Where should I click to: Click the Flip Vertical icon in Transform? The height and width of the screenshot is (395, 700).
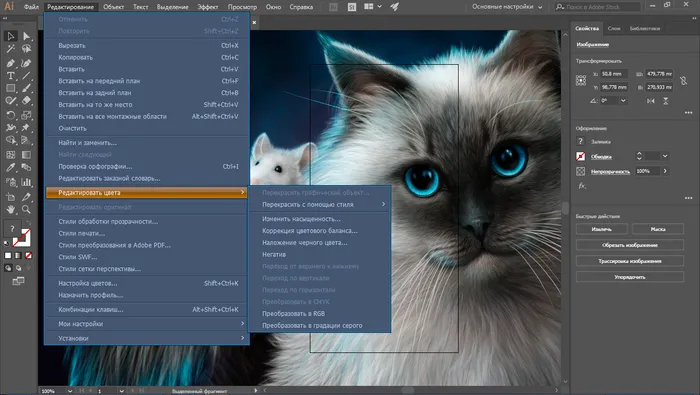[x=666, y=101]
